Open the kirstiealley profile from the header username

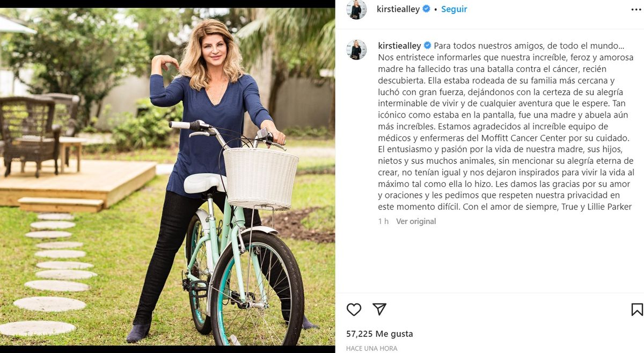click(x=399, y=9)
